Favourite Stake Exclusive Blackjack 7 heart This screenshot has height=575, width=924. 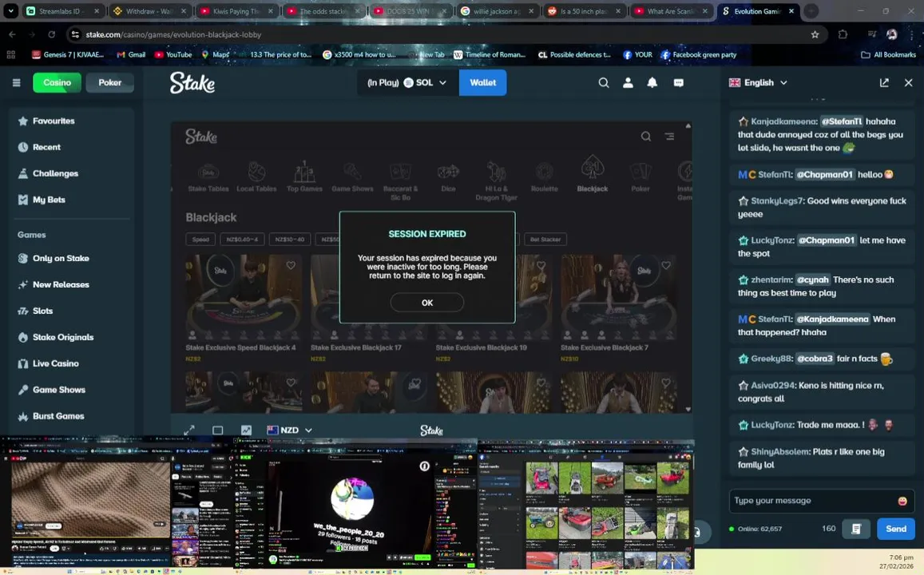[x=666, y=266]
